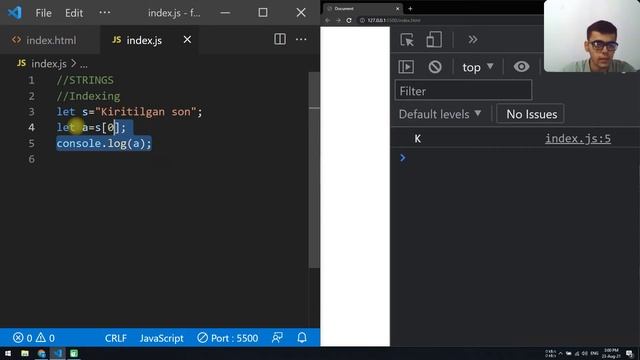Create a live expression with the eye icon
The height and width of the screenshot is (360, 640).
pos(521,67)
